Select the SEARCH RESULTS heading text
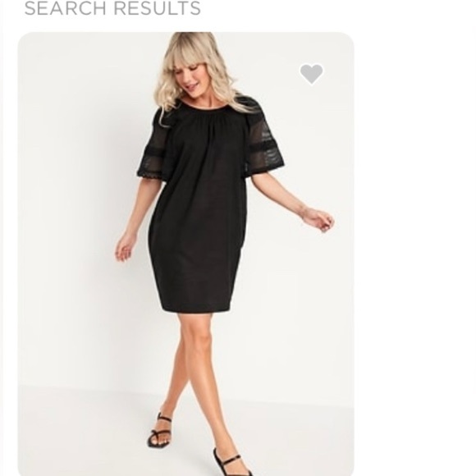This screenshot has height=476, width=476. (x=112, y=8)
